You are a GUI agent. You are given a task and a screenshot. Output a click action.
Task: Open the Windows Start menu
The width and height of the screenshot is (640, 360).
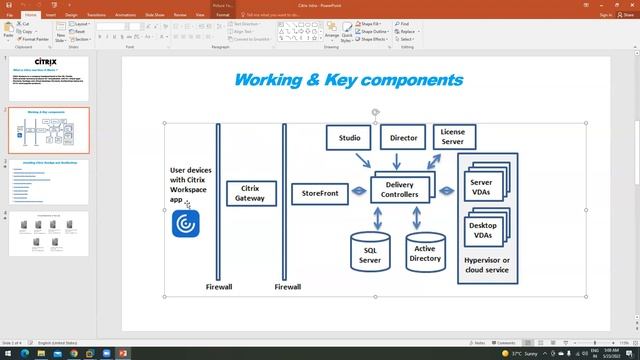point(8,353)
